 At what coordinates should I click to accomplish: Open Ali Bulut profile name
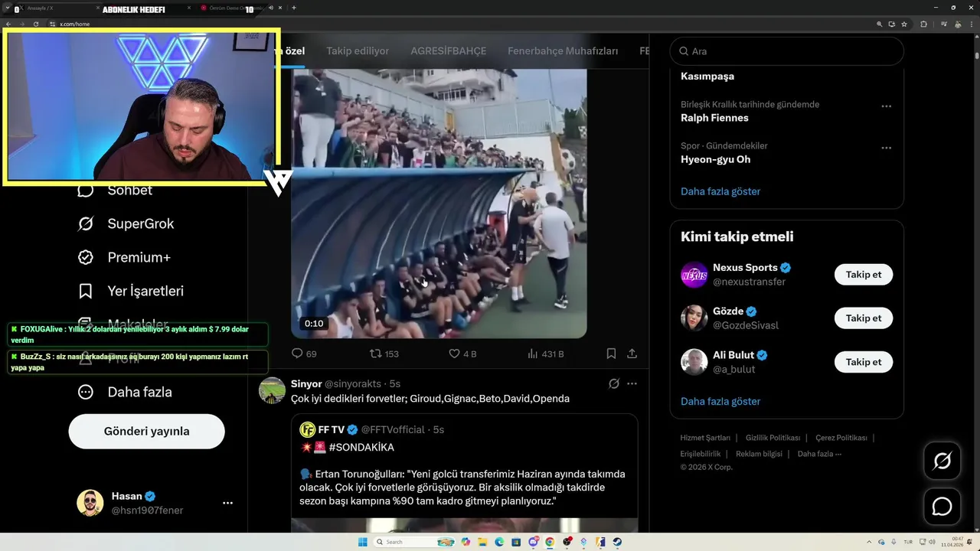click(733, 355)
